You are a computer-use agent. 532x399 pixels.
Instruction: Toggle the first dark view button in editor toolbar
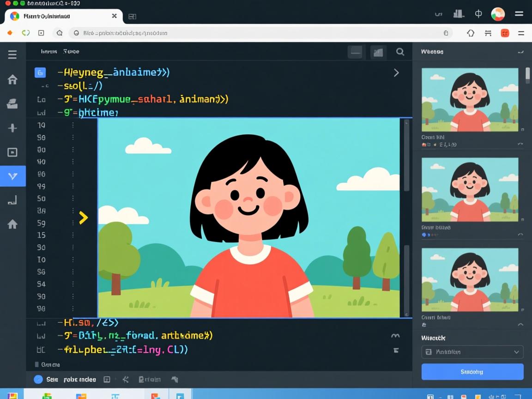coord(356,52)
